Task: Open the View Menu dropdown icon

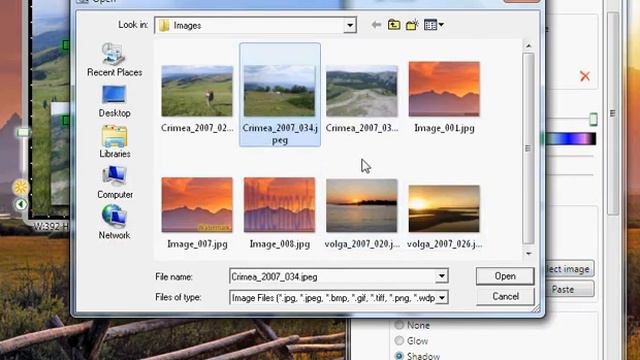Action: [x=434, y=25]
